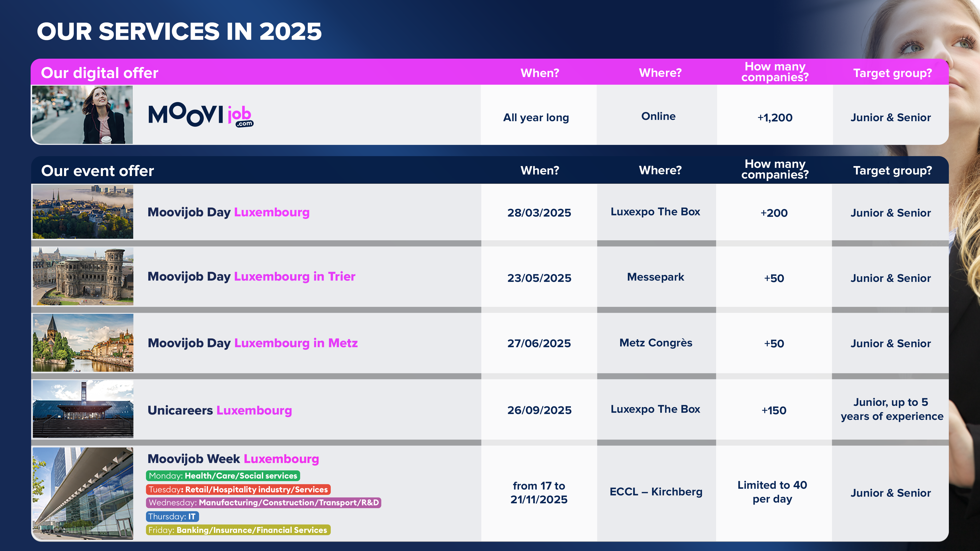Click the Wednesday Manufacturing/Construction/Transport/R&D tag
Viewport: 980px width, 551px height.
(264, 503)
